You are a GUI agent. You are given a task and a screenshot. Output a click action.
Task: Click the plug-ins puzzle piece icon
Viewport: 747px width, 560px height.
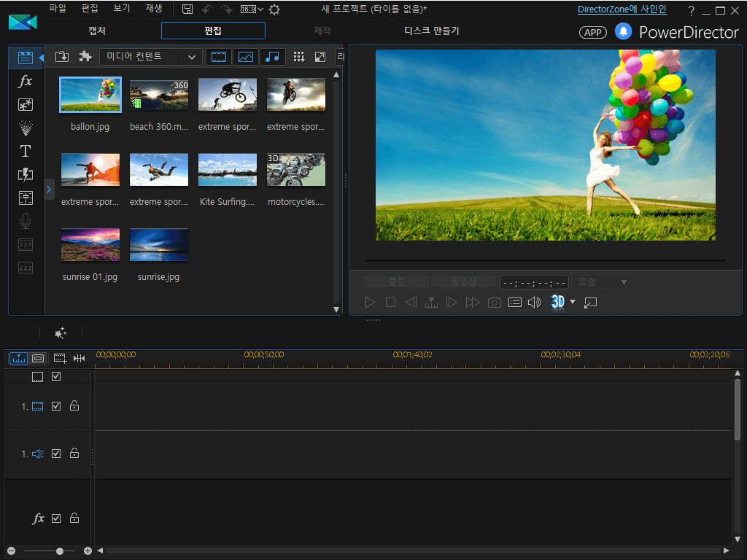point(85,57)
